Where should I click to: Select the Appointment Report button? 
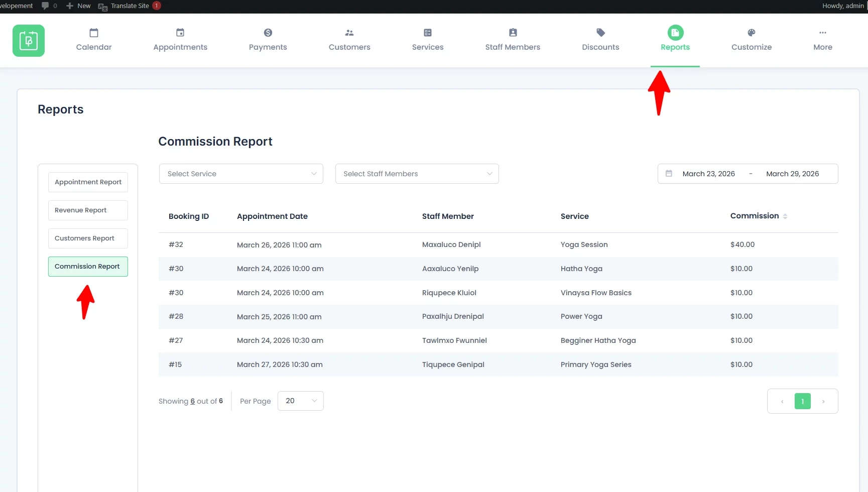[88, 182]
